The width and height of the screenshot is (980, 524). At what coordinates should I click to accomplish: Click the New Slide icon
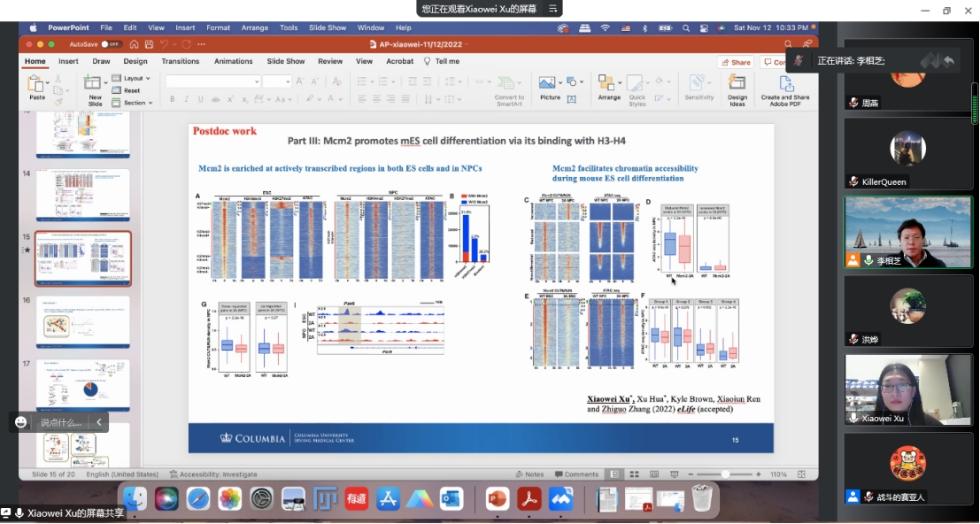point(92,82)
